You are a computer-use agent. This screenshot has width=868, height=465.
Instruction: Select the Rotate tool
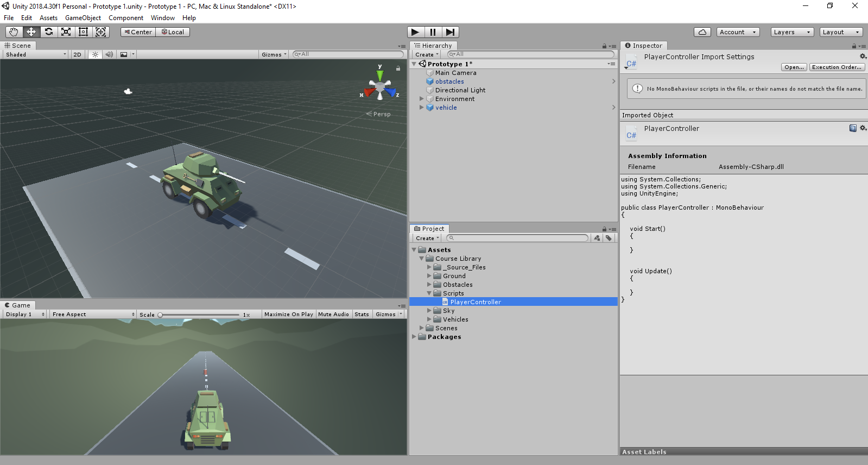48,32
